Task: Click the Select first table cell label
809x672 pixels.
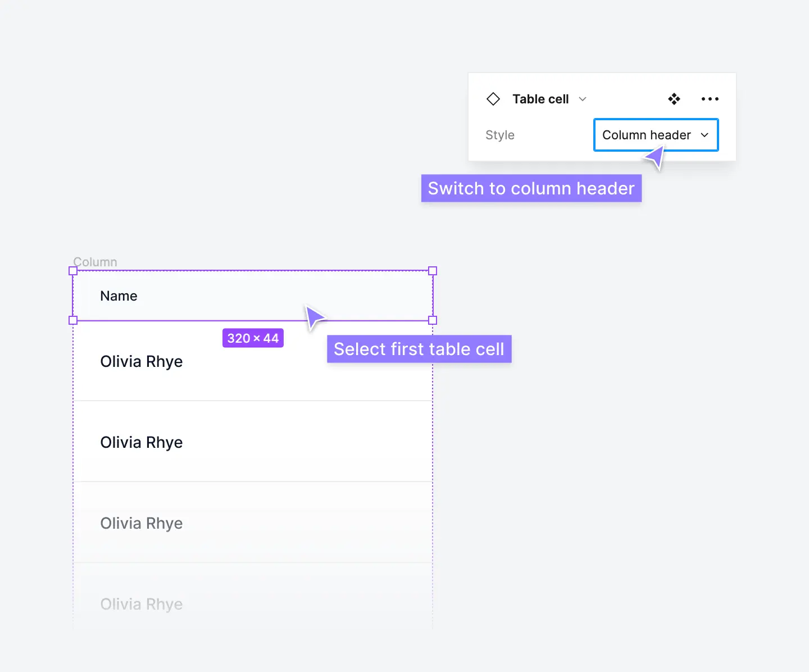Action: [419, 349]
